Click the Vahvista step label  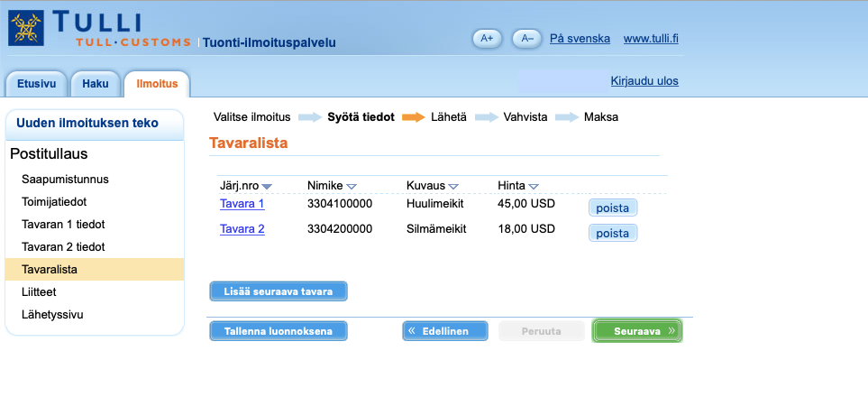click(x=525, y=117)
